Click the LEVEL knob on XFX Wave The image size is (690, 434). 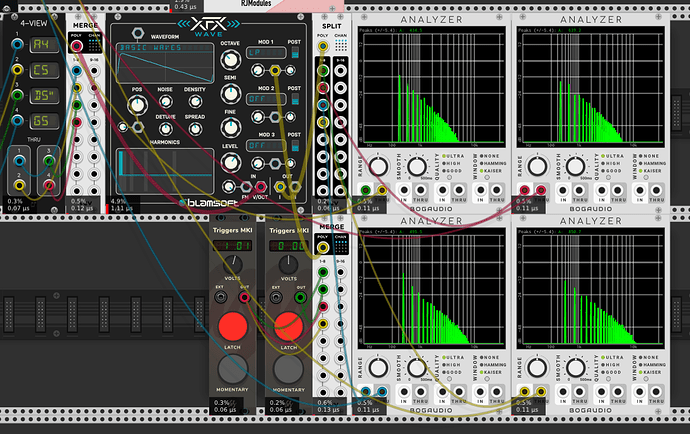230,162
